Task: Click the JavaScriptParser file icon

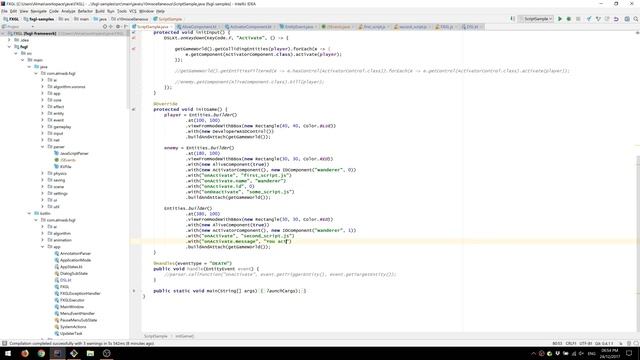Action: click(56, 153)
